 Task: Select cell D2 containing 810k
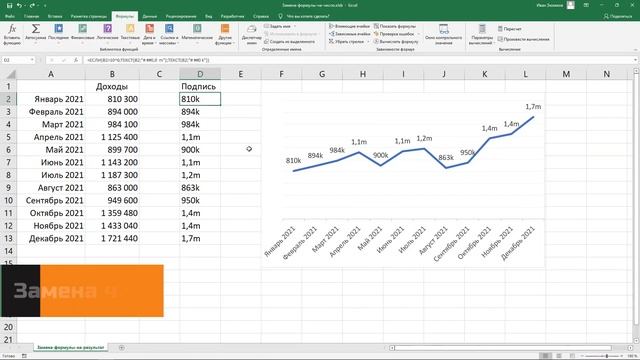(x=200, y=99)
